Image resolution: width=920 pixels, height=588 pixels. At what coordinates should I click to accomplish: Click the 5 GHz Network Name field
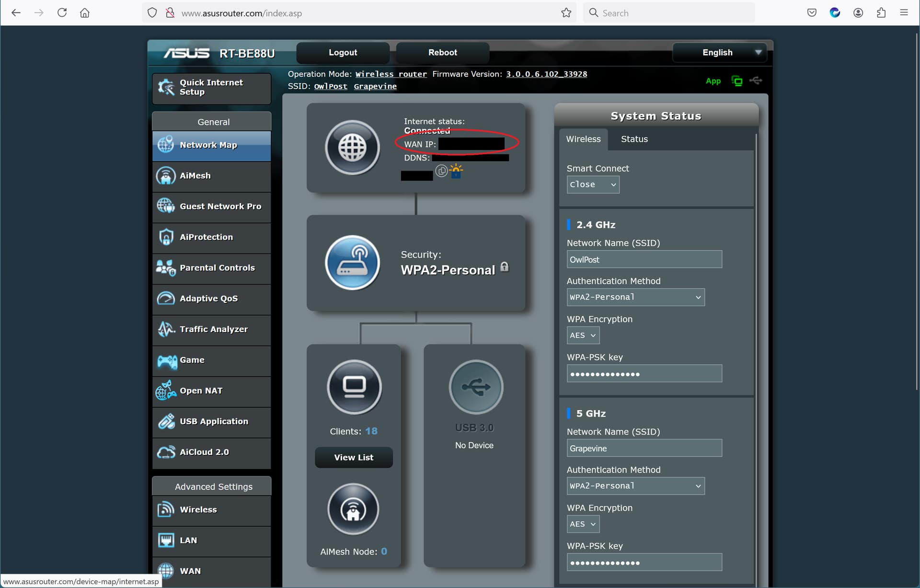(644, 448)
